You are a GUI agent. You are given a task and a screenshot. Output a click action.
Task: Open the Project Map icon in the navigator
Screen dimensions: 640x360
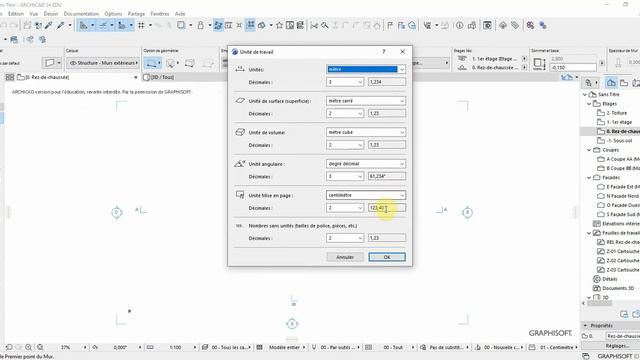611,83
